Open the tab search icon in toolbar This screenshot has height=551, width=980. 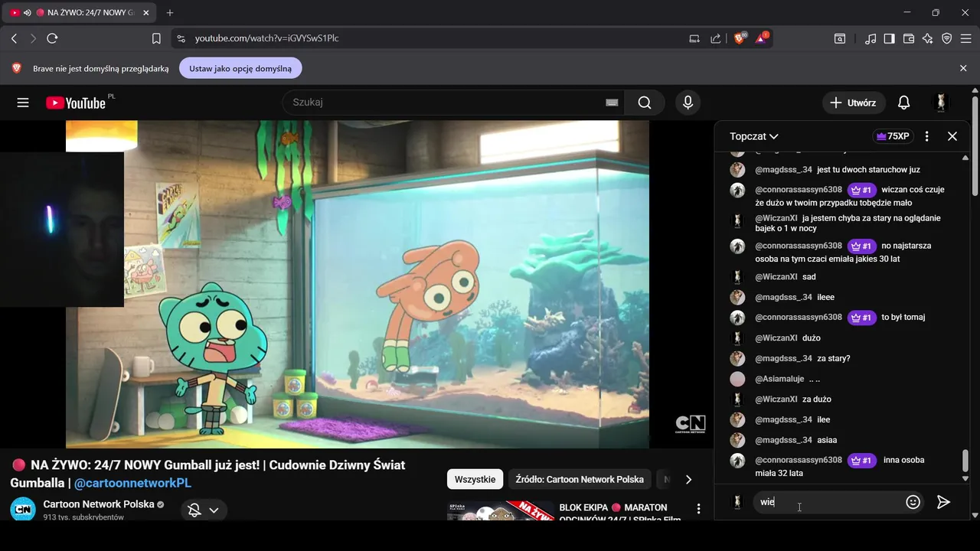(x=840, y=38)
